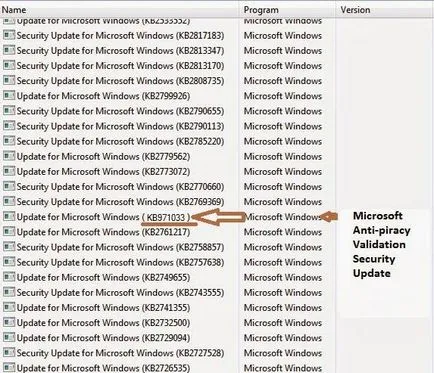434x373 pixels.
Task: Click the icon beside update KB2749655
Action: (9, 277)
